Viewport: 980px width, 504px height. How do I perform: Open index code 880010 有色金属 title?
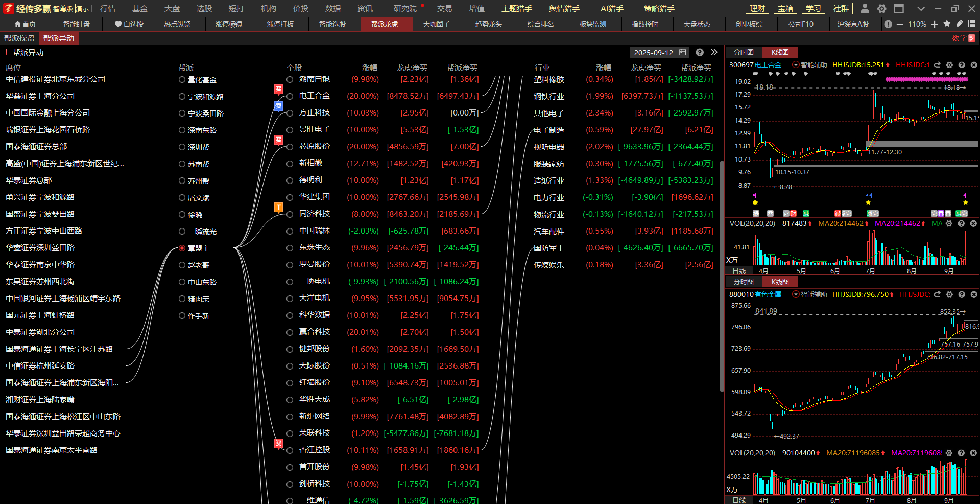click(755, 294)
